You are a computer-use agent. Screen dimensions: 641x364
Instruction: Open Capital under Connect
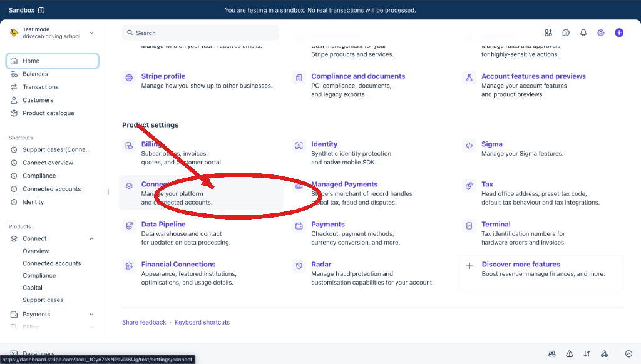33,288
